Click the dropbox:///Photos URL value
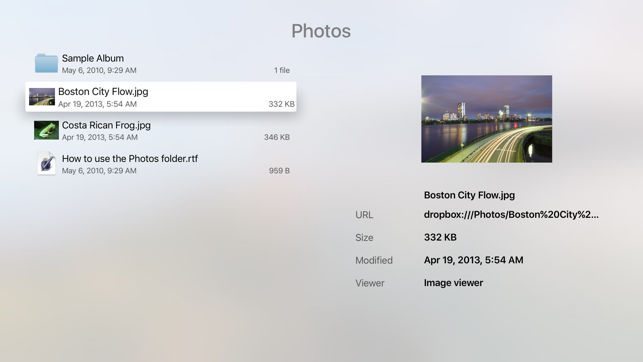The width and height of the screenshot is (643, 362). (x=511, y=214)
